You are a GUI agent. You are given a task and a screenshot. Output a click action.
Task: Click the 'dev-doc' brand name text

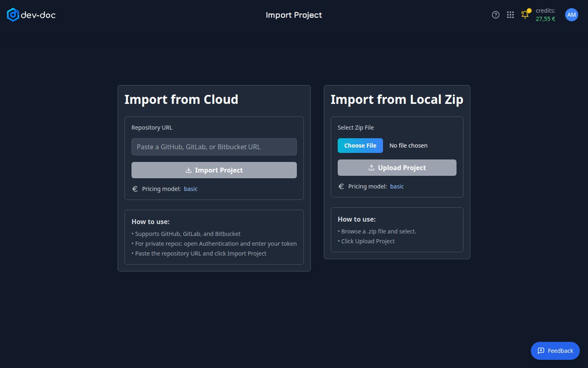tap(38, 15)
